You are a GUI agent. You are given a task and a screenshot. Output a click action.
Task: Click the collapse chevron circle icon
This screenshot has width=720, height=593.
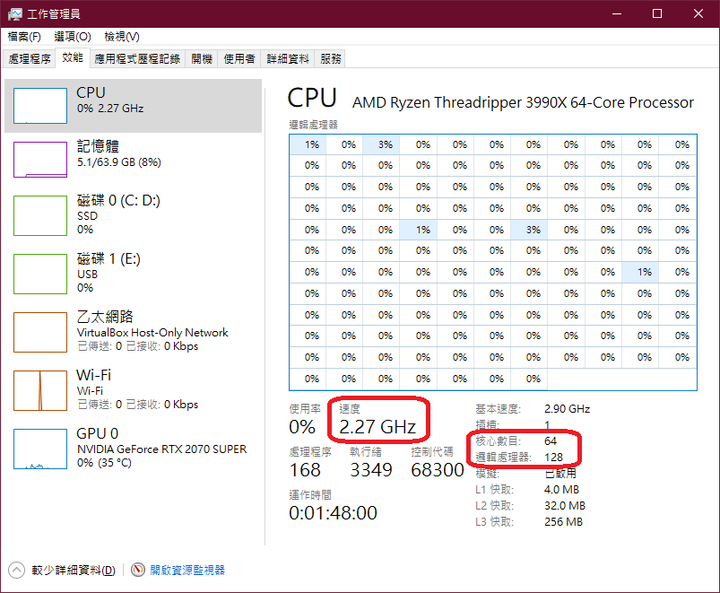click(17, 570)
